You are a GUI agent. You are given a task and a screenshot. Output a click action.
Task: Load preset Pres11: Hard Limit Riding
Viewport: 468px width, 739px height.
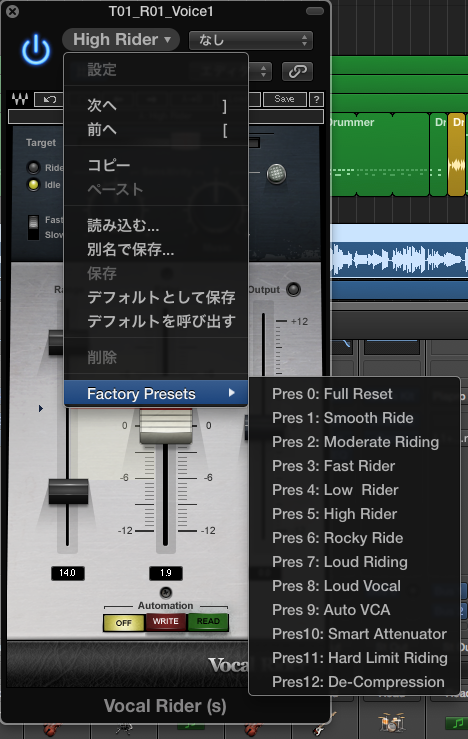point(354,658)
